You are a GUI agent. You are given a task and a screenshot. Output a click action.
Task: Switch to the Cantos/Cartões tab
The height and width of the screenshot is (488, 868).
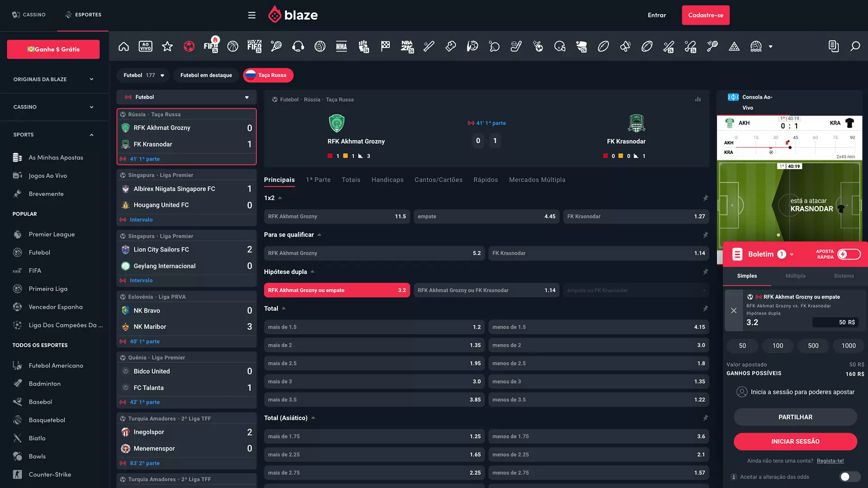click(439, 180)
